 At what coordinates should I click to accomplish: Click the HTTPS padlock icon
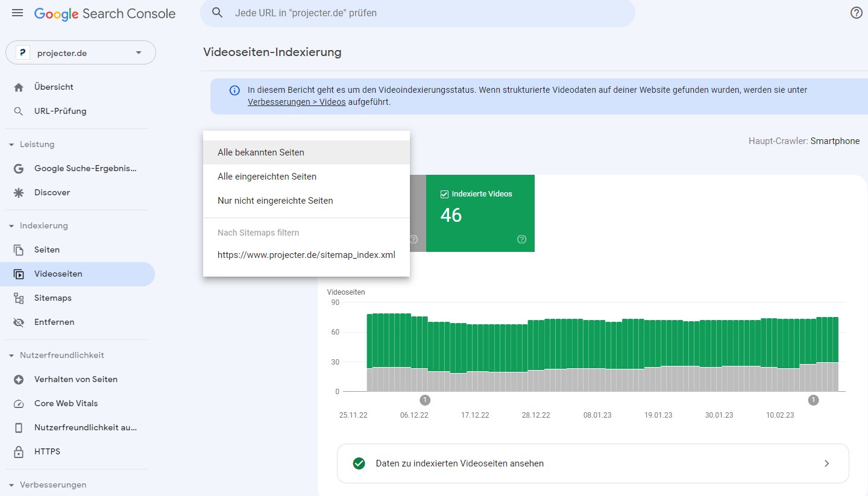[19, 452]
